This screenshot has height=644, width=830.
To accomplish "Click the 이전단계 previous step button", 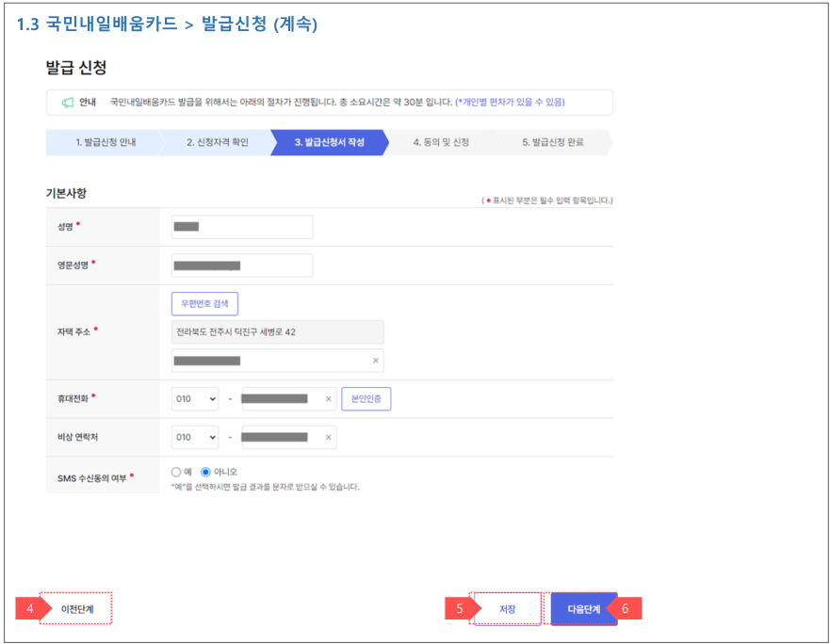I will 75,609.
